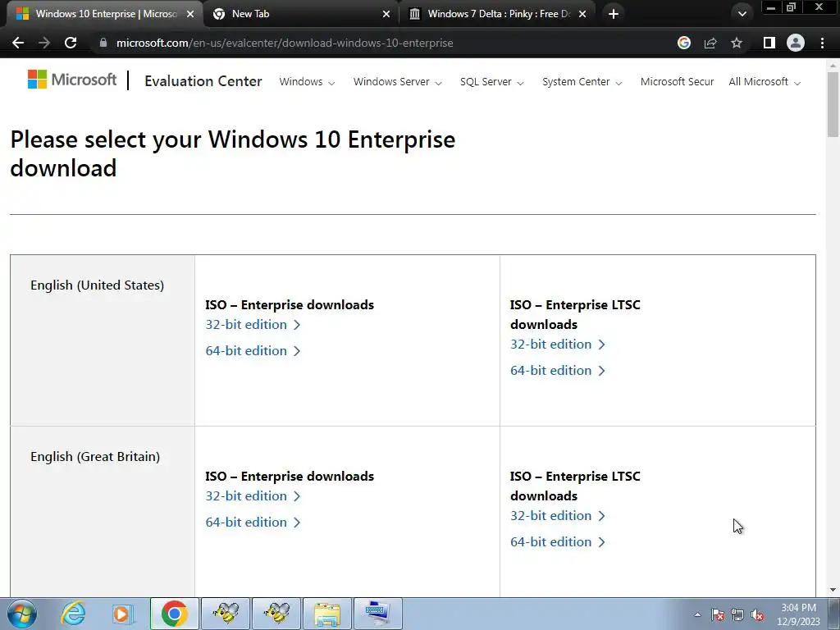Close the Windows 10 Enterprise tab
The width and height of the screenshot is (840, 630).
[190, 14]
